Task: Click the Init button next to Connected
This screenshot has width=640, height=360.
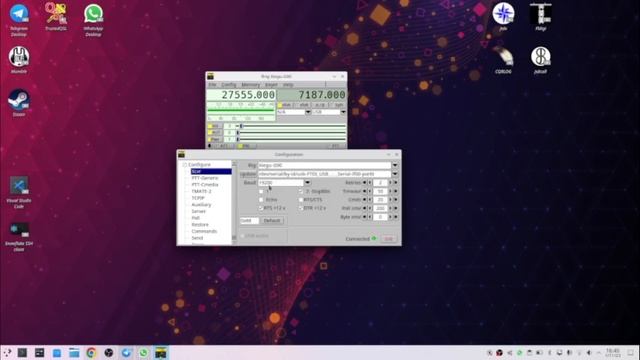Action: [389, 239]
